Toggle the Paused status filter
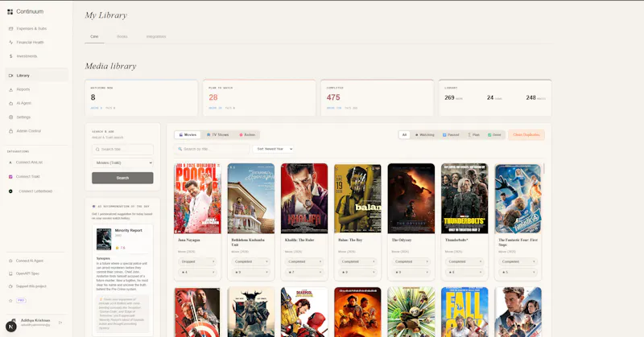The height and width of the screenshot is (337, 644). click(x=451, y=134)
